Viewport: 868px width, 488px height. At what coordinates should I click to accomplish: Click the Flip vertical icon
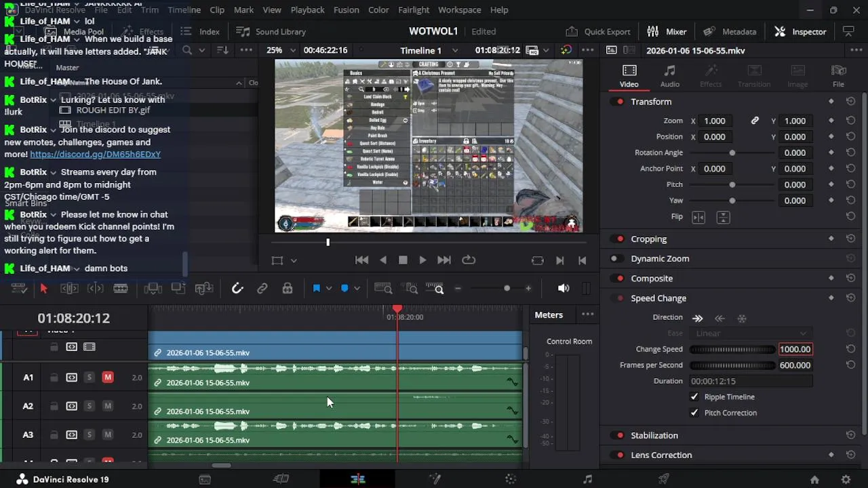[x=723, y=217]
